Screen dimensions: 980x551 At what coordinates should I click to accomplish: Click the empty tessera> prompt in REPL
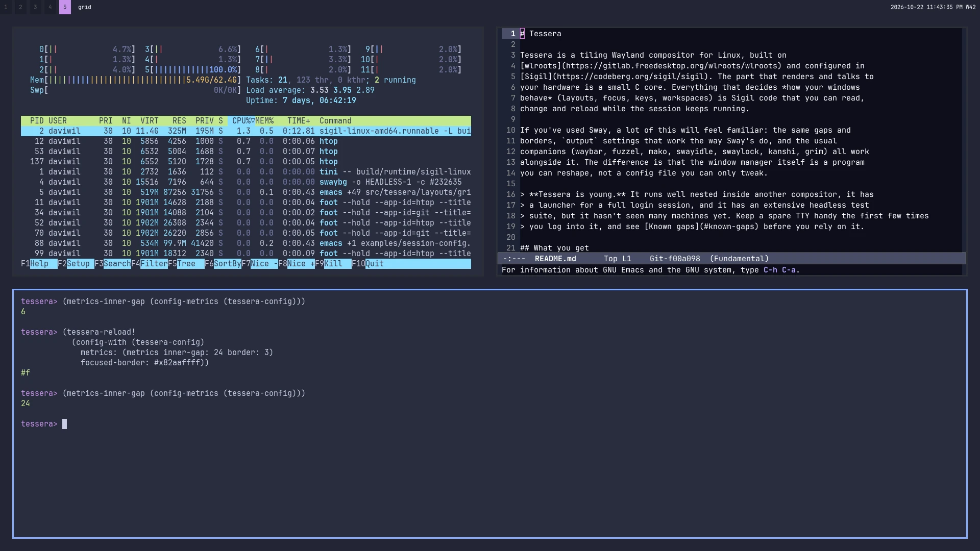(44, 424)
